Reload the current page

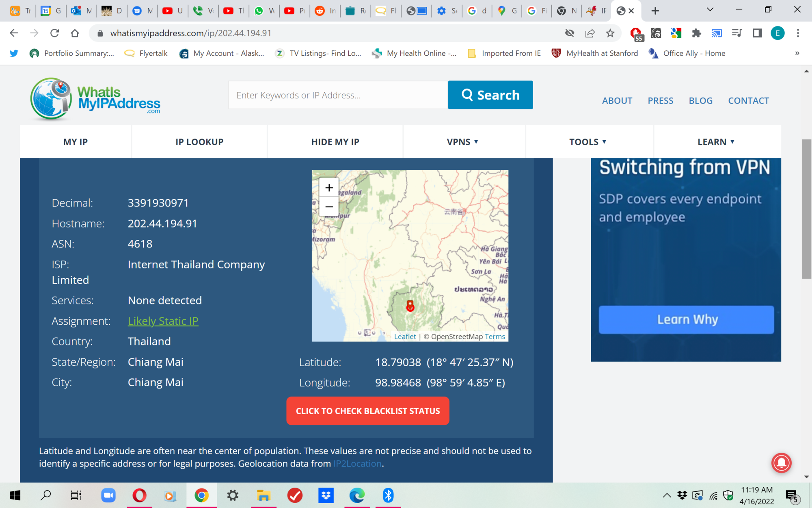coord(54,33)
